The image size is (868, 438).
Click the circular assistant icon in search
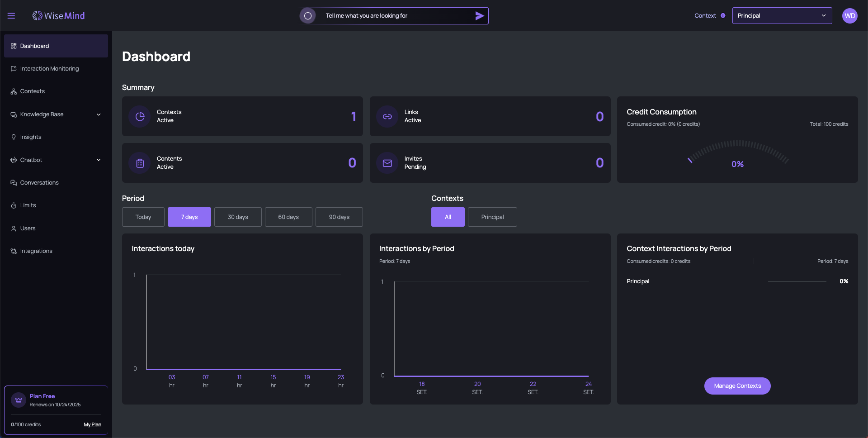click(308, 16)
